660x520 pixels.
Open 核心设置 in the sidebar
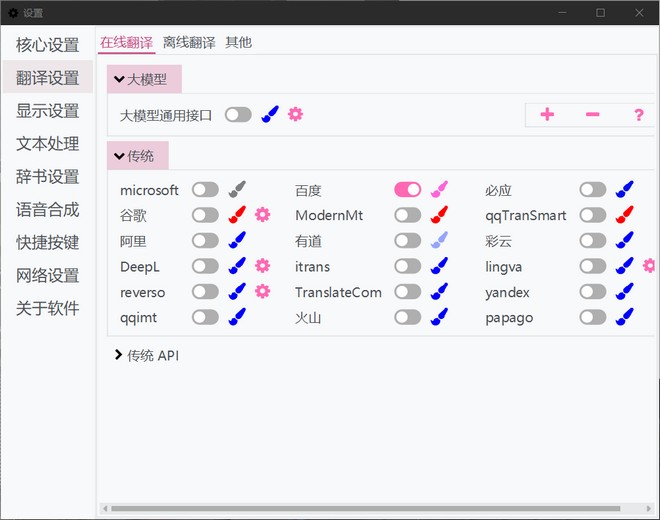point(48,45)
